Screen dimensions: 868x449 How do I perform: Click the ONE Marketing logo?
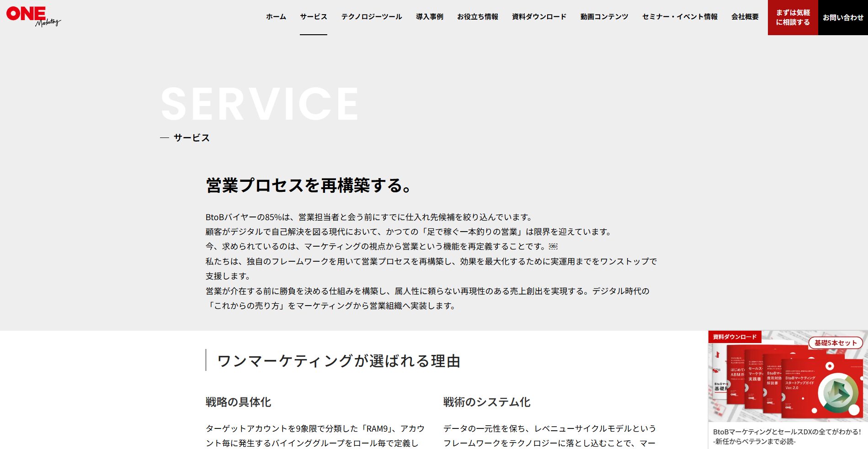click(x=33, y=16)
